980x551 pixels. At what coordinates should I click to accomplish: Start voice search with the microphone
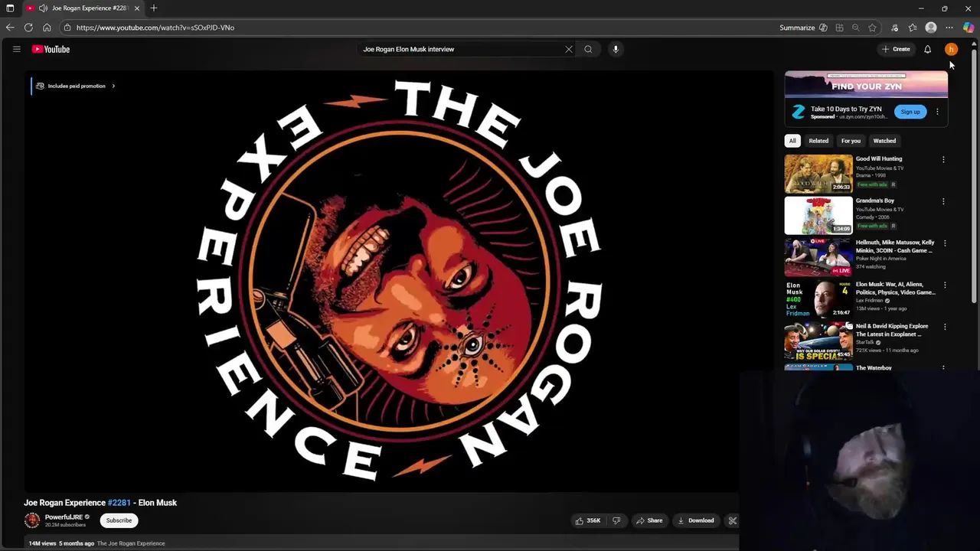[x=616, y=49]
